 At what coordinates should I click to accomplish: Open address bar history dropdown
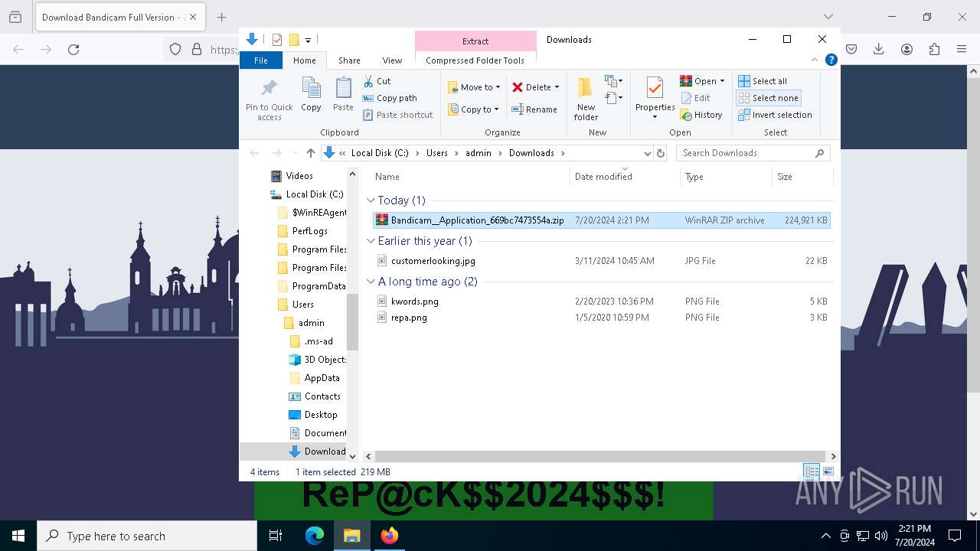[x=648, y=153]
